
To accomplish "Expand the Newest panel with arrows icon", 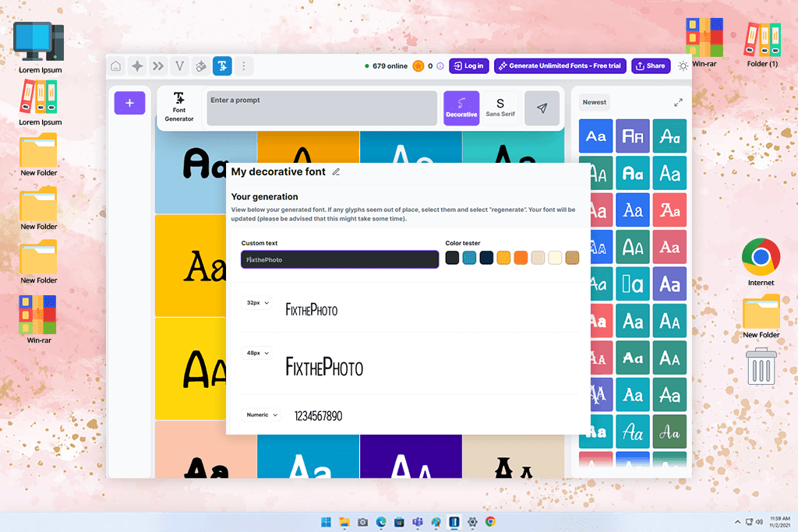I will [x=678, y=103].
